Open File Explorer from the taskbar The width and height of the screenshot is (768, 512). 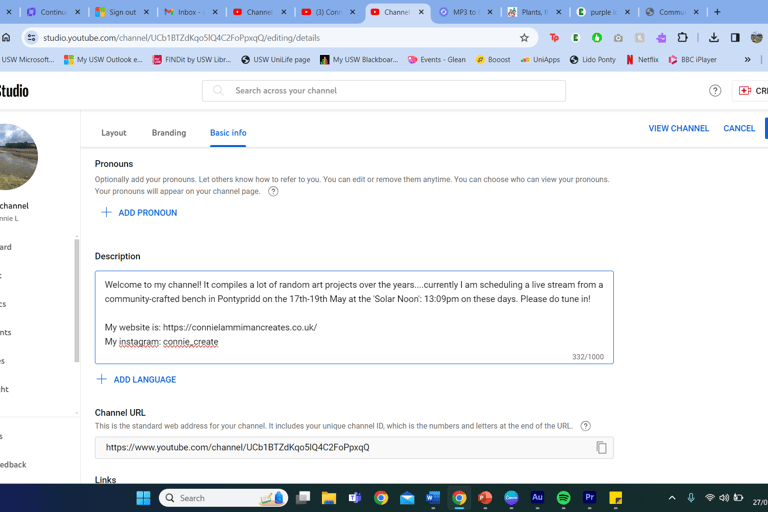(329, 498)
